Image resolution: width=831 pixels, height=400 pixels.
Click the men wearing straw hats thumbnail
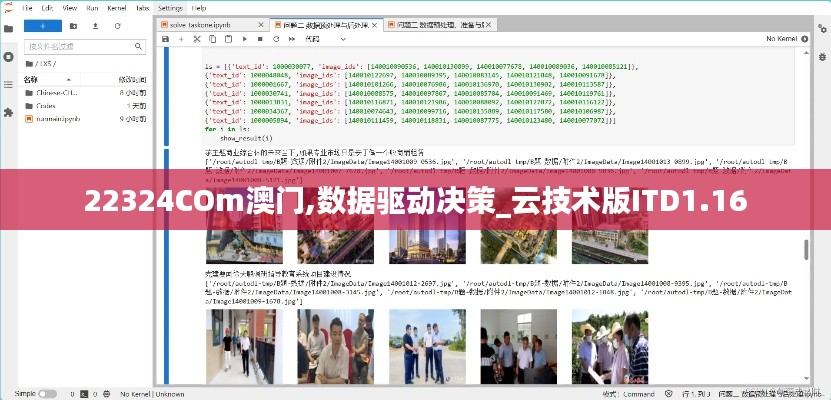[609, 346]
